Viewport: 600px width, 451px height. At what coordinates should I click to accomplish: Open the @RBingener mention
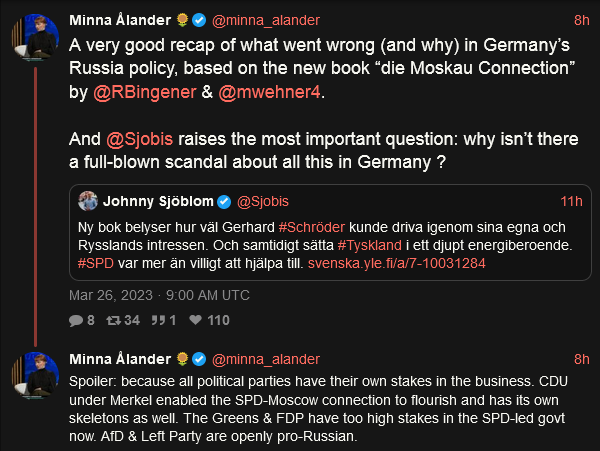(145, 92)
